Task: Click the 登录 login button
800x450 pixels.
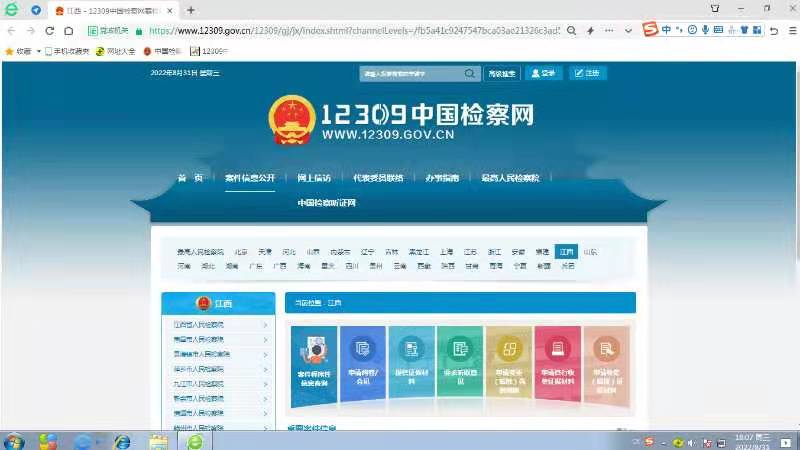Action: (545, 74)
